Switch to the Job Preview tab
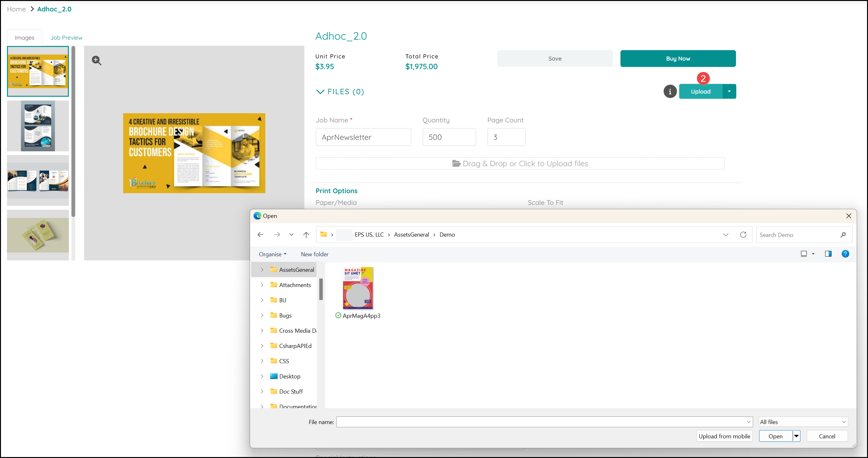This screenshot has width=868, height=458. (x=66, y=38)
